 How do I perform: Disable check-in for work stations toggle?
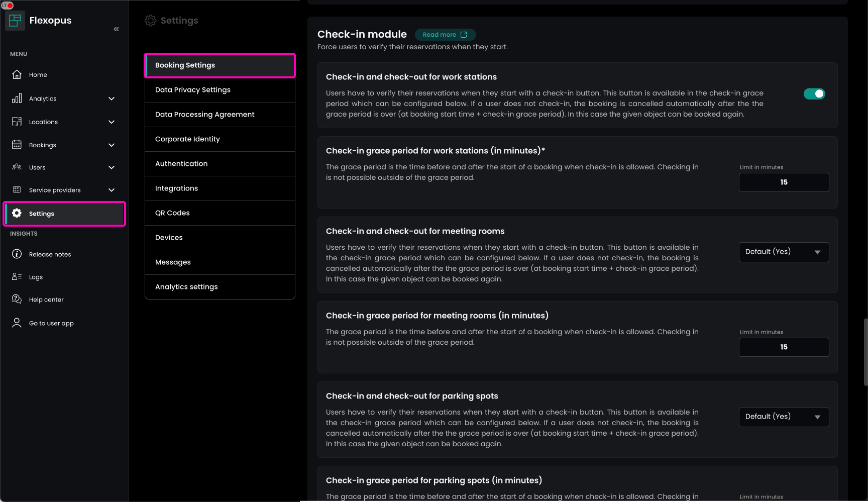(x=814, y=94)
